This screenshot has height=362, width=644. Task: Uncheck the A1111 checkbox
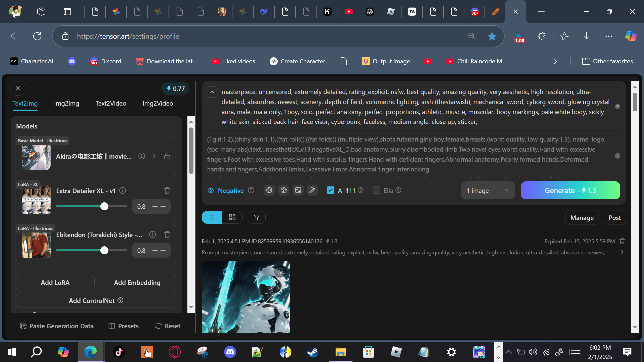point(331,190)
